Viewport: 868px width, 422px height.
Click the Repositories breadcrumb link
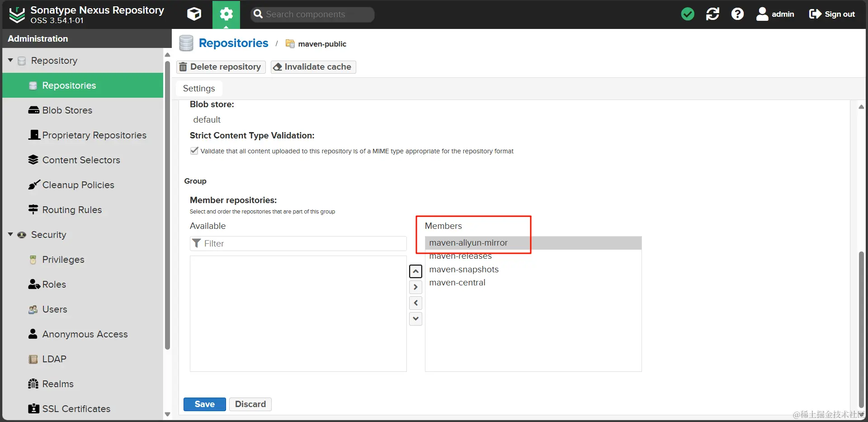(x=233, y=43)
